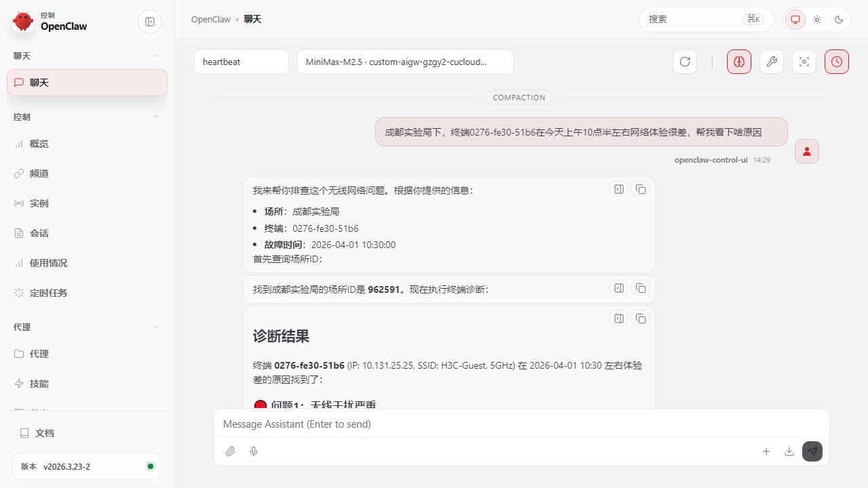The image size is (868, 488).
Task: Click the plus icon in message bar
Action: [x=766, y=451]
